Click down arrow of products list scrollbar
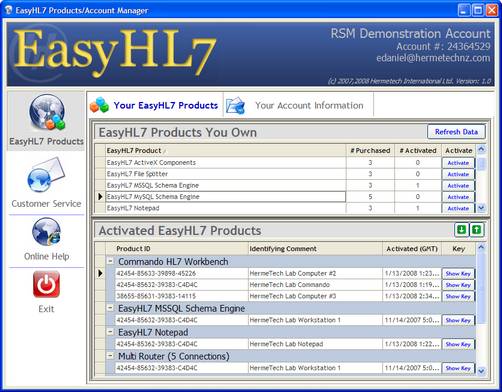The width and height of the screenshot is (502, 392). (481, 208)
